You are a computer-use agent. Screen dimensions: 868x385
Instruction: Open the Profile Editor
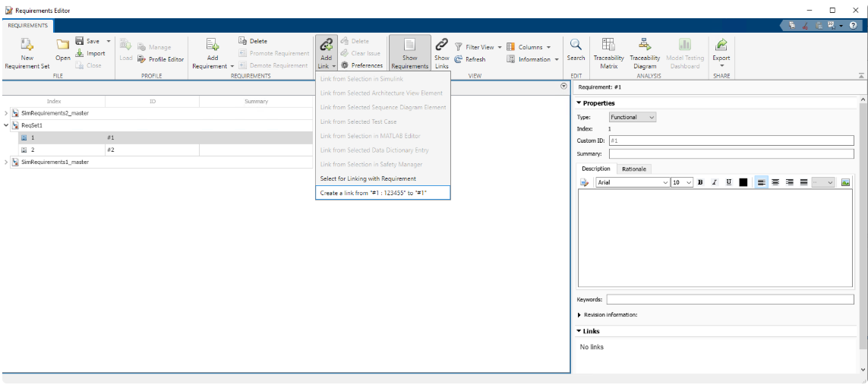tap(161, 59)
